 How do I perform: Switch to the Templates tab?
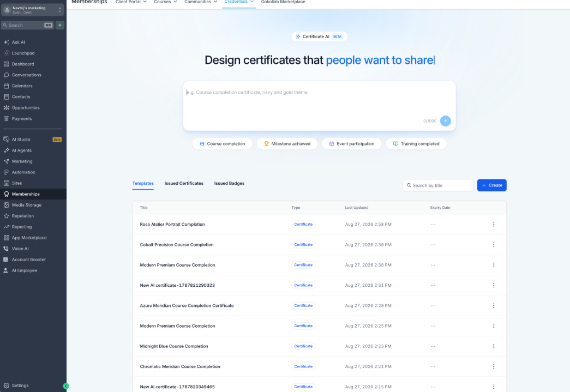coord(143,184)
